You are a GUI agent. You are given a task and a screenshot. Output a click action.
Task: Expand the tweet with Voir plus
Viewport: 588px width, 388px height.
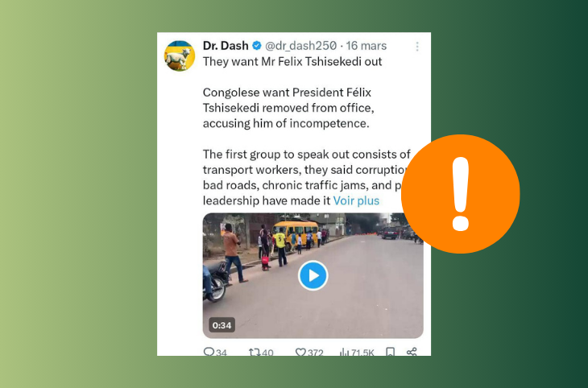point(356,201)
